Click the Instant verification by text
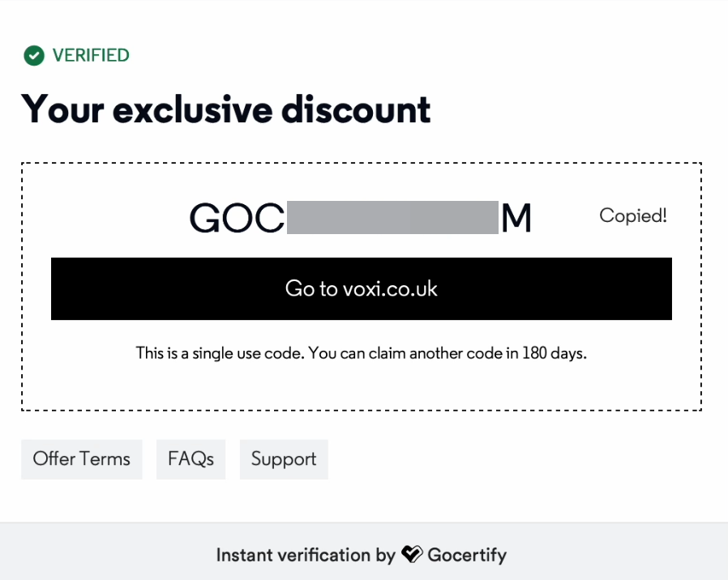The height and width of the screenshot is (580, 728). pos(306,555)
